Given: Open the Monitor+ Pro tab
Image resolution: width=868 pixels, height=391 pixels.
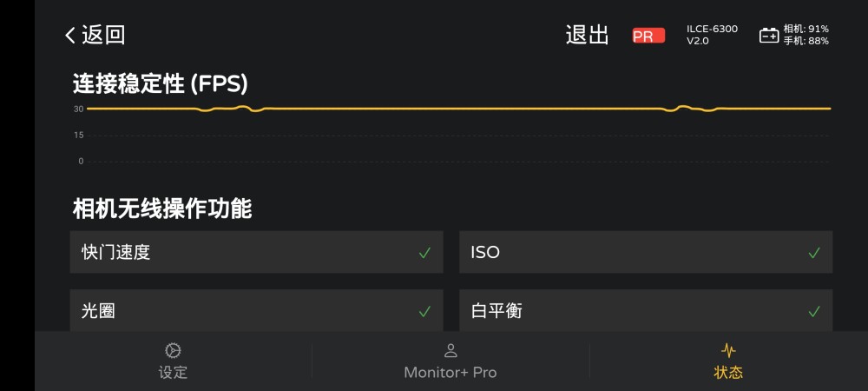Looking at the screenshot, I should (x=450, y=372).
